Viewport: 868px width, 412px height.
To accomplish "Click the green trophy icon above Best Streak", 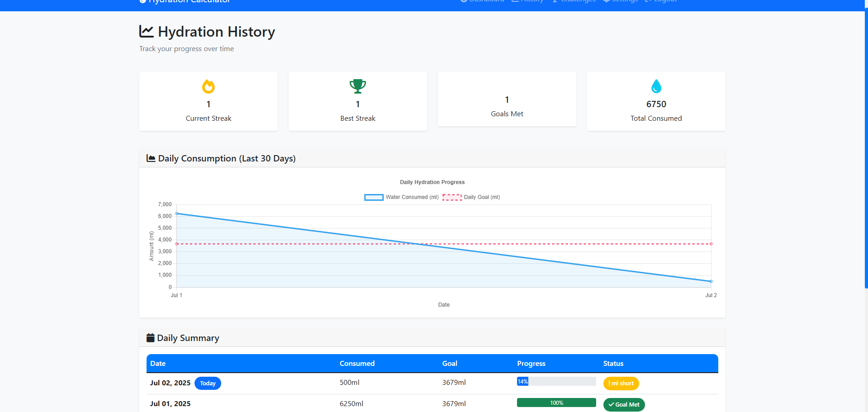I will tap(358, 86).
